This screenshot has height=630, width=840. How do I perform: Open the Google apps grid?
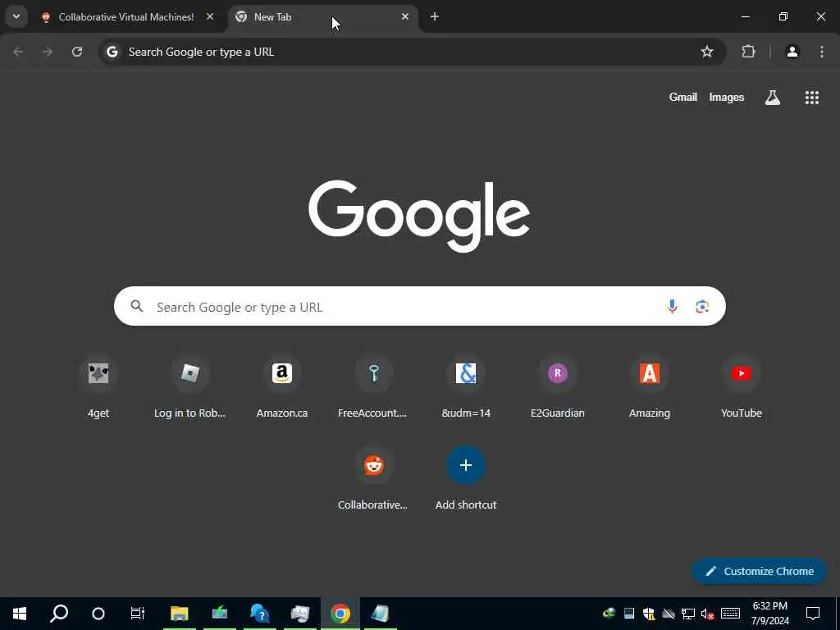point(812,97)
